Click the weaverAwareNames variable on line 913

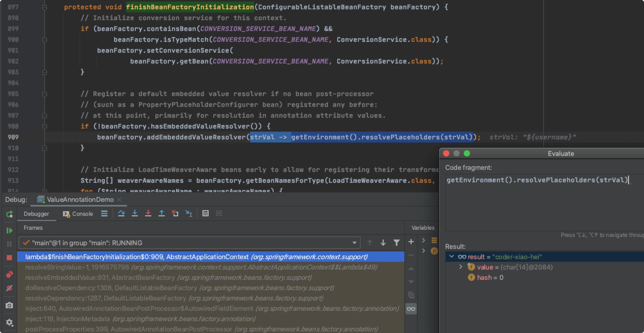[151, 180]
